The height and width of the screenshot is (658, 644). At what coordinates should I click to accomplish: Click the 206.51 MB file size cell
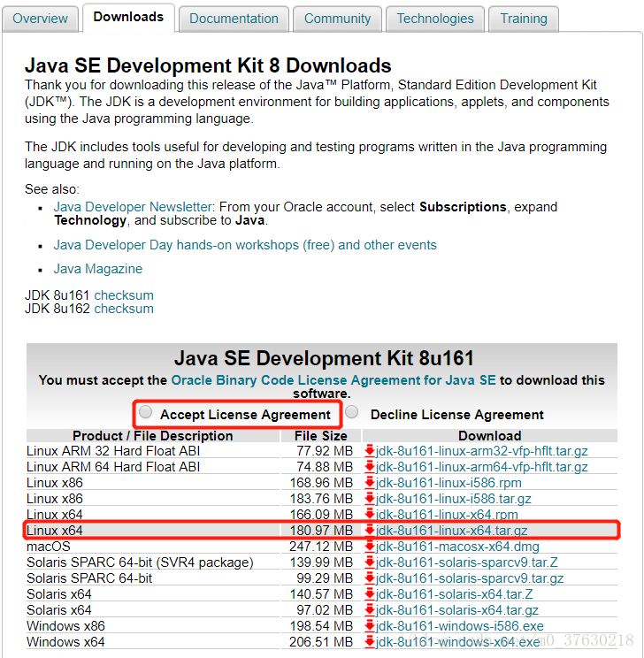pos(321,642)
